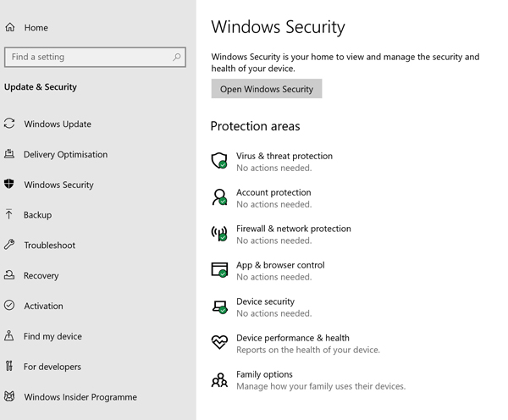Screen dimensions: 508x420
Task: Click the Virus & threat protection shield icon
Action: point(219,160)
